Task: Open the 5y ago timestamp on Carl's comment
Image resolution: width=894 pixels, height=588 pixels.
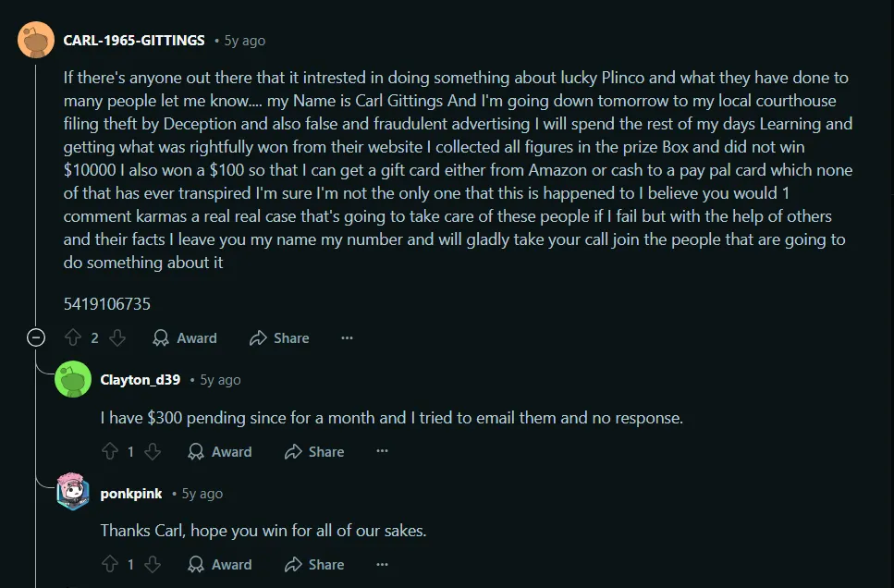Action: (245, 41)
